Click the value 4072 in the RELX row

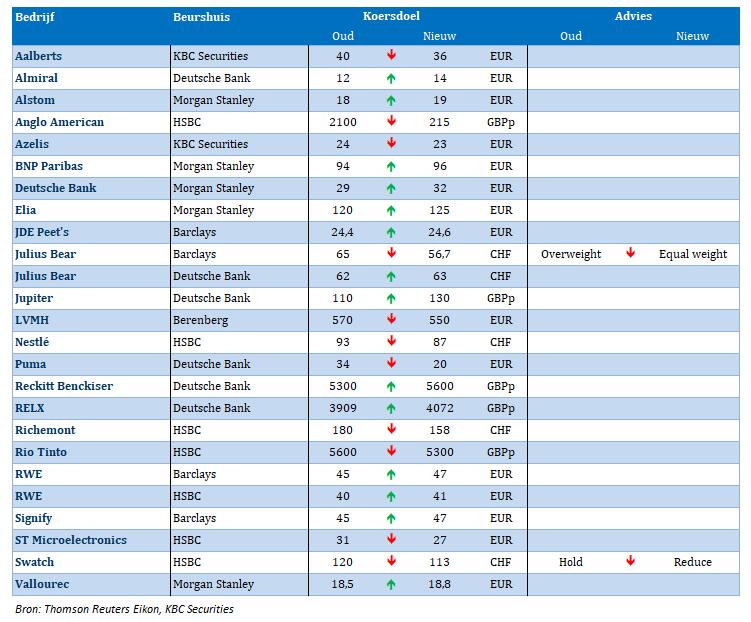pos(439,408)
